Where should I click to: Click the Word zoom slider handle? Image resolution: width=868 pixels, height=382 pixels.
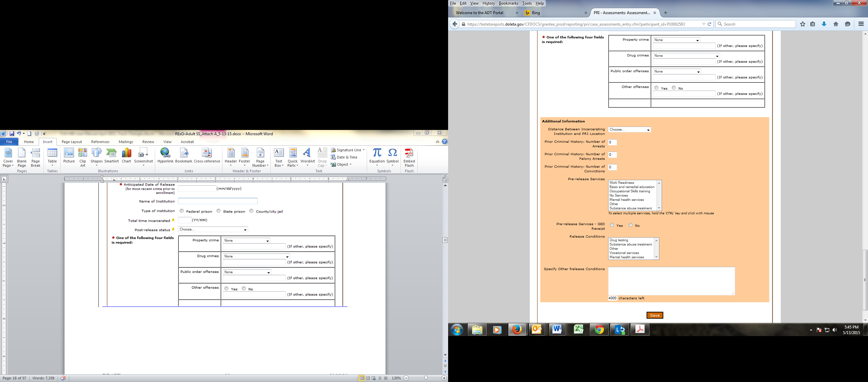point(426,378)
